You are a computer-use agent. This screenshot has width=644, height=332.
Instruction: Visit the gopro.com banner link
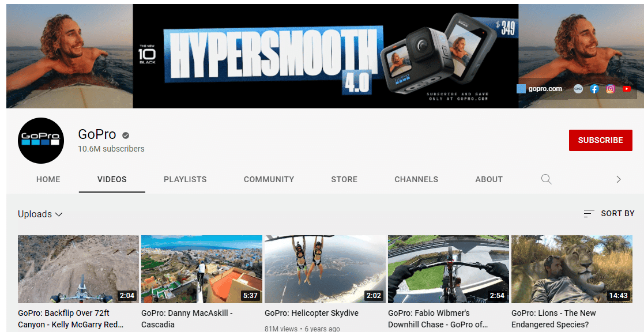point(545,89)
